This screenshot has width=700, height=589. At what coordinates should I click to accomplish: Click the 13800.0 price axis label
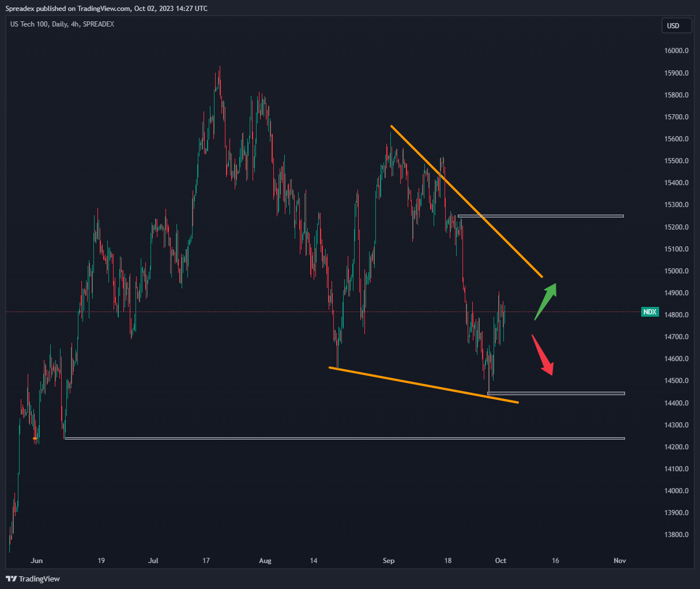coord(676,535)
